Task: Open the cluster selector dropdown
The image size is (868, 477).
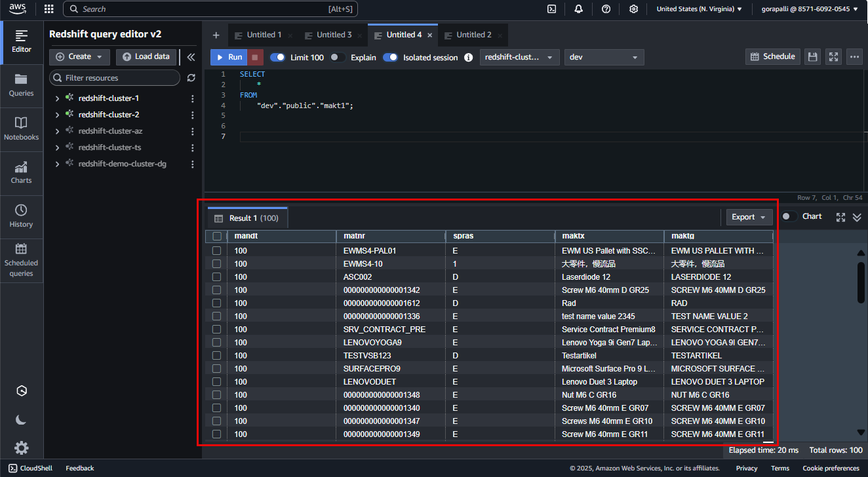Action: (520, 57)
